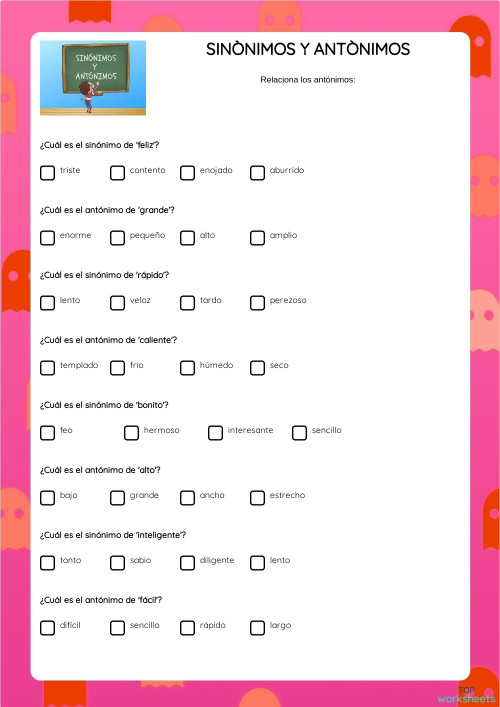Check the 'sabio' option

click(117, 563)
